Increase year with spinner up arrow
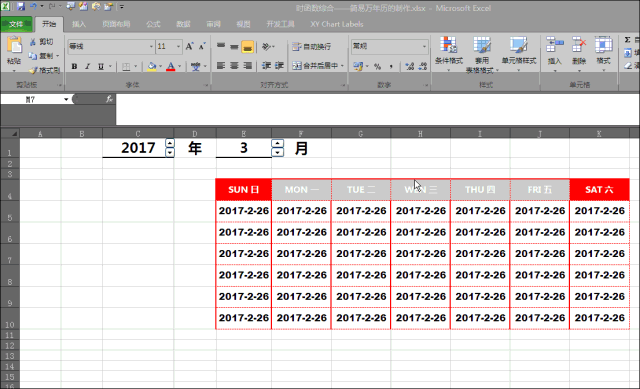The width and height of the screenshot is (640, 389). pyautogui.click(x=170, y=143)
